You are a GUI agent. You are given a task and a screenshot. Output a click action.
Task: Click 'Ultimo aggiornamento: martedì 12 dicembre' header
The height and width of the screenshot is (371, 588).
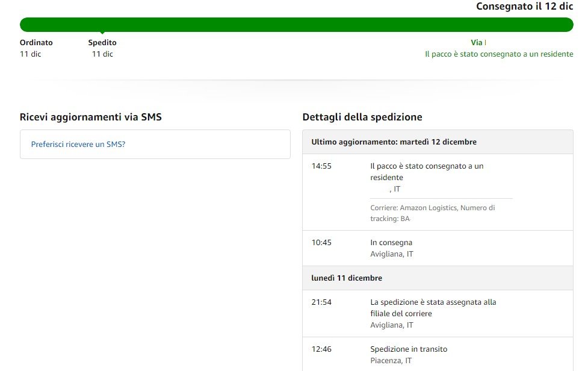[x=394, y=142]
